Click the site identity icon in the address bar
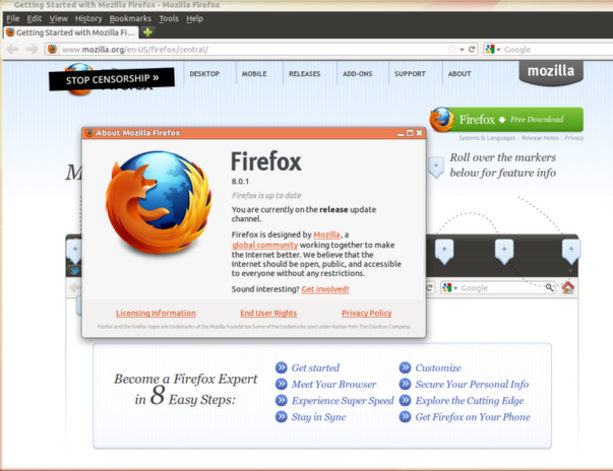This screenshot has width=613, height=471. coord(52,49)
